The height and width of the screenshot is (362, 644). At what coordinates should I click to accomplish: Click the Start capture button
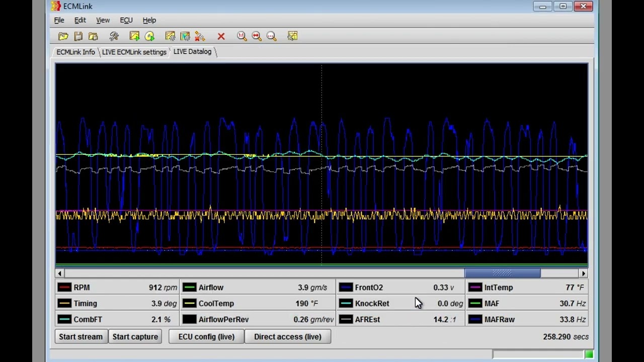(135, 336)
